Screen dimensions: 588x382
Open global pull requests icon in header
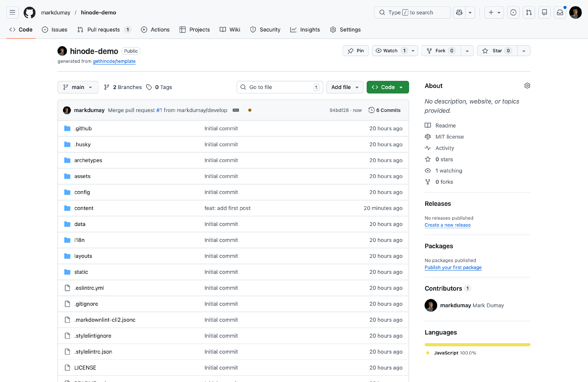(529, 12)
